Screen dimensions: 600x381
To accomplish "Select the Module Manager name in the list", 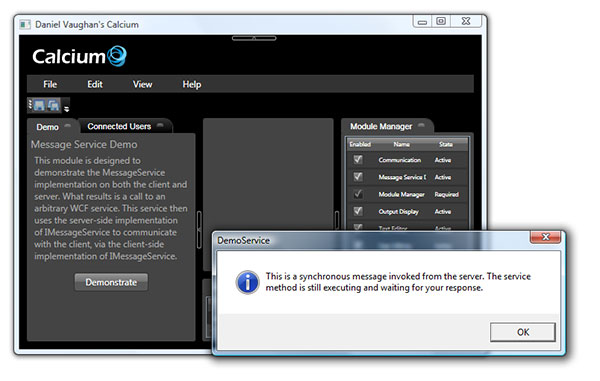I will pyautogui.click(x=401, y=194).
